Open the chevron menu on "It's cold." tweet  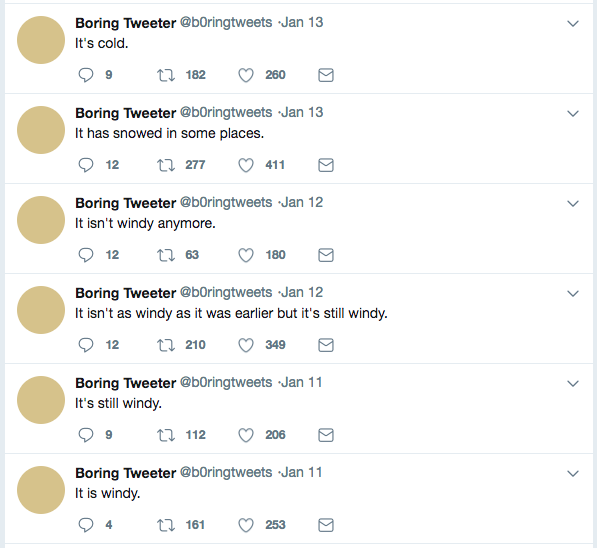[x=573, y=24]
